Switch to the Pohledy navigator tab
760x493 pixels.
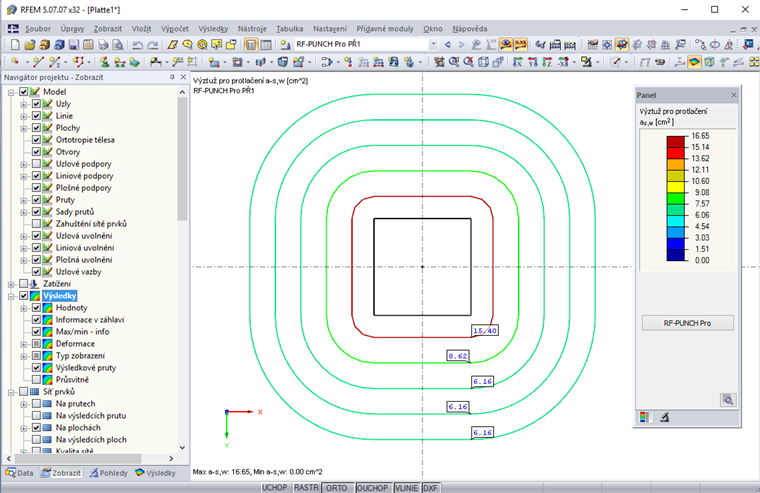pyautogui.click(x=109, y=473)
